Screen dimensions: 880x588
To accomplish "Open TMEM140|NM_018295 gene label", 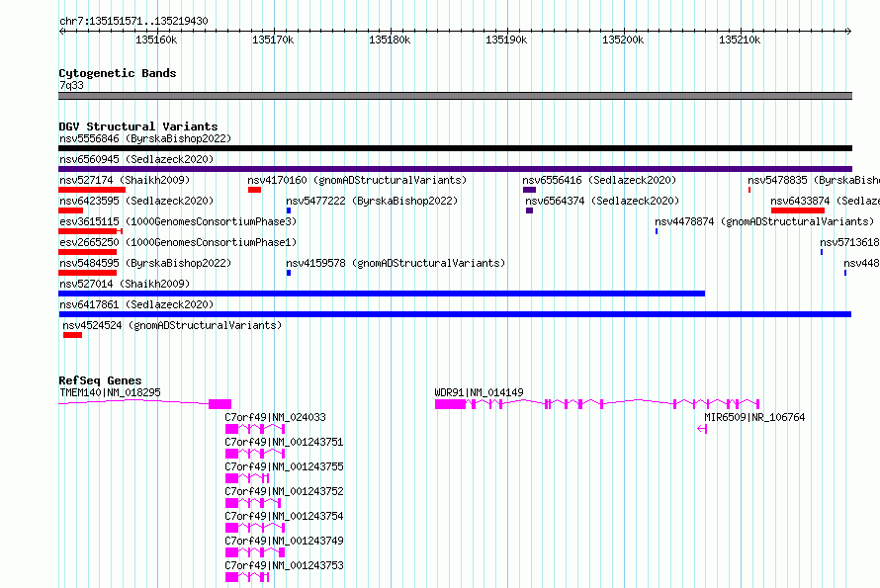I will click(110, 392).
